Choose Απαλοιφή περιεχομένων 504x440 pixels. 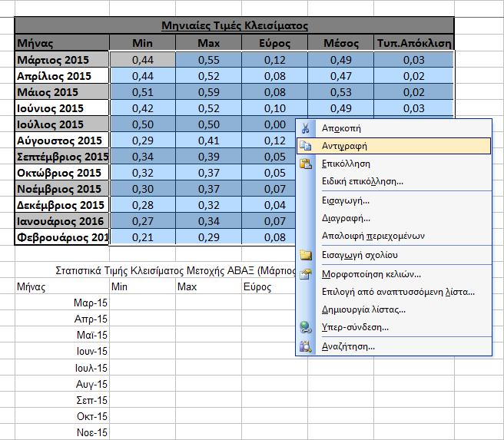pyautogui.click(x=393, y=236)
